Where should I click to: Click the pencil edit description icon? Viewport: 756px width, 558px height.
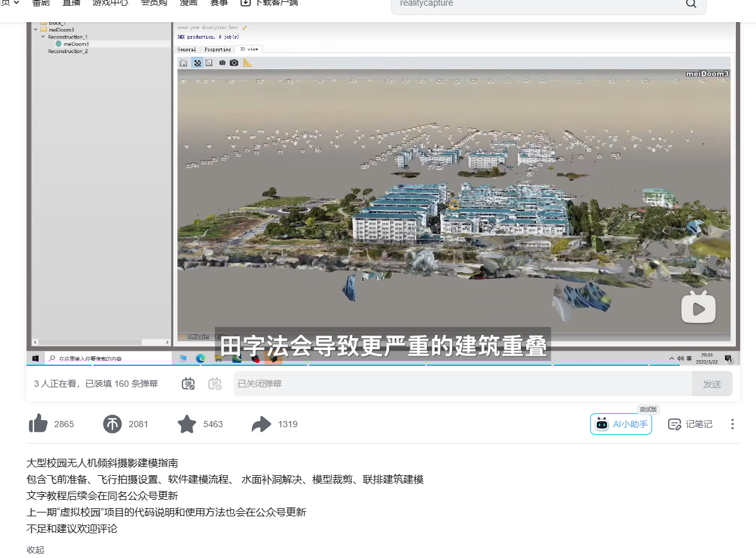tap(244, 28)
